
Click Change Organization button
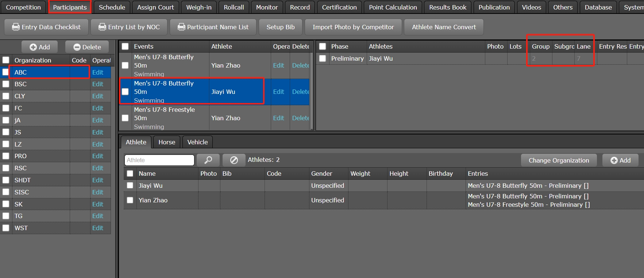[x=559, y=160]
